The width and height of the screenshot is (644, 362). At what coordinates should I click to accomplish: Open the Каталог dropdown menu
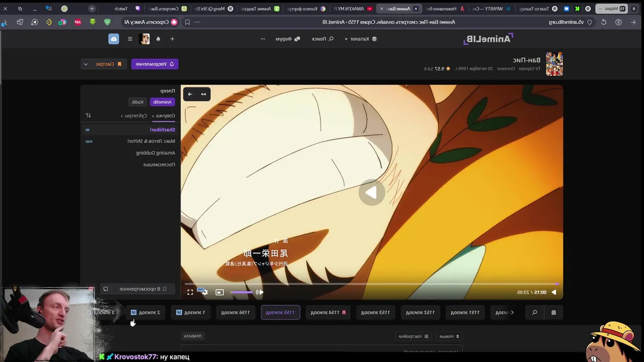point(360,39)
